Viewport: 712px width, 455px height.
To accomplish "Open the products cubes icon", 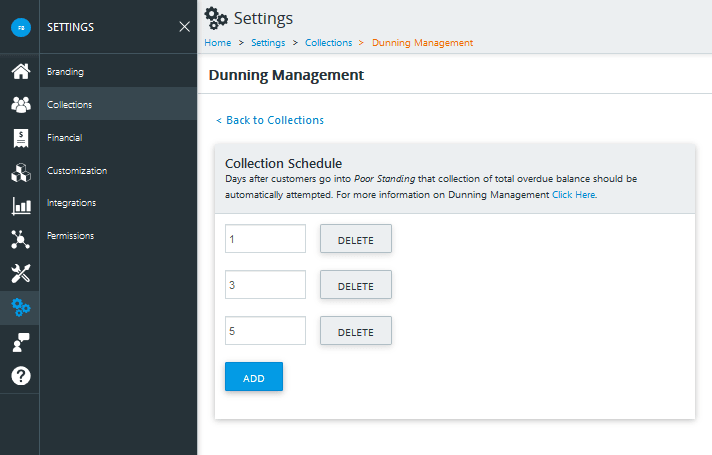I will pos(20,173).
